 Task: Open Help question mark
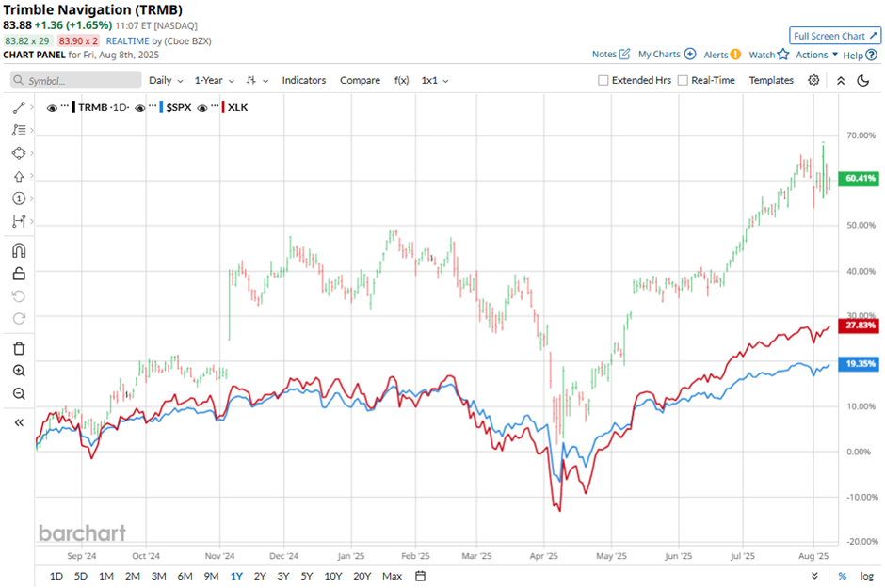tap(872, 56)
